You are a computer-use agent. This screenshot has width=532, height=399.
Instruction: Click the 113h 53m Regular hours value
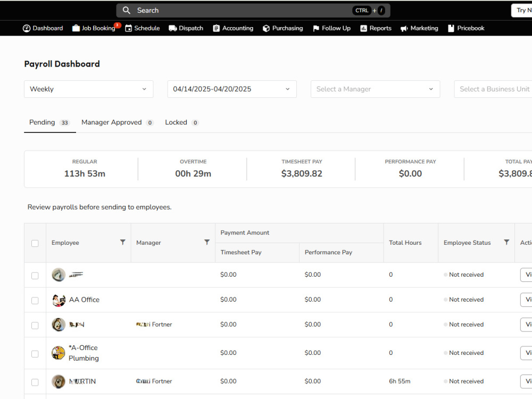(x=85, y=174)
